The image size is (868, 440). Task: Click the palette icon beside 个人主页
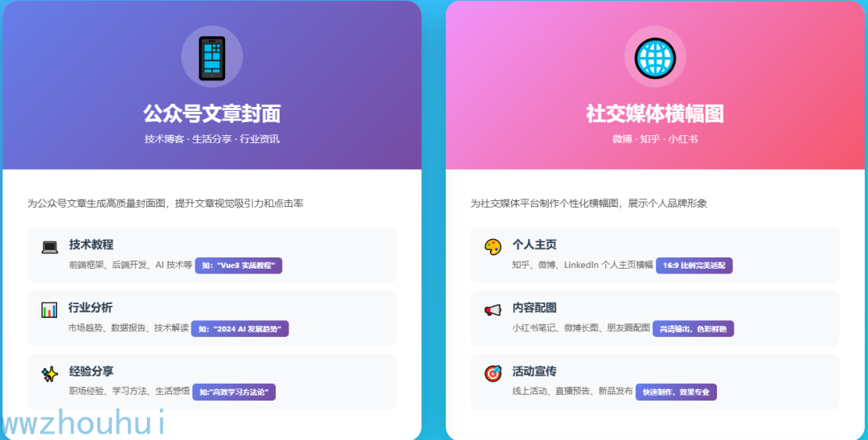pos(493,247)
